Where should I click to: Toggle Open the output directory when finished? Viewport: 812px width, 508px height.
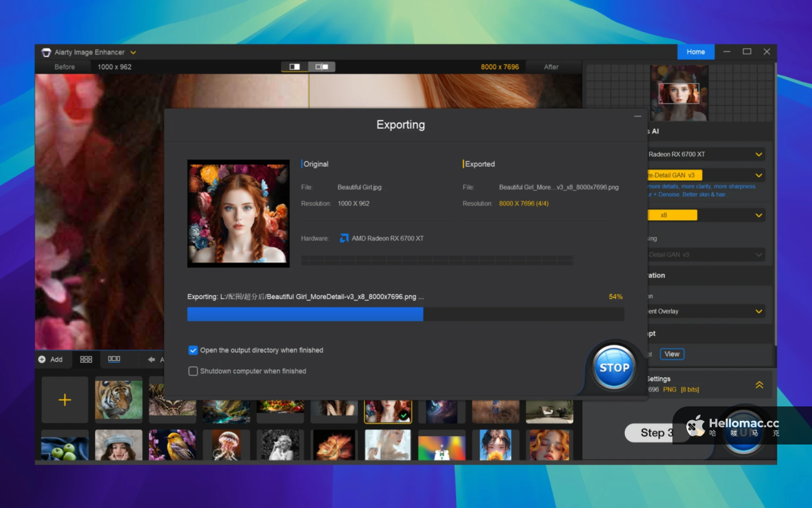coord(193,350)
